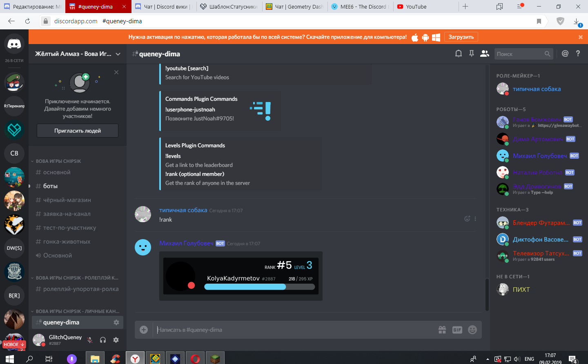588x364 pixels.
Task: Click the Пригласить людей button
Action: [x=77, y=131]
